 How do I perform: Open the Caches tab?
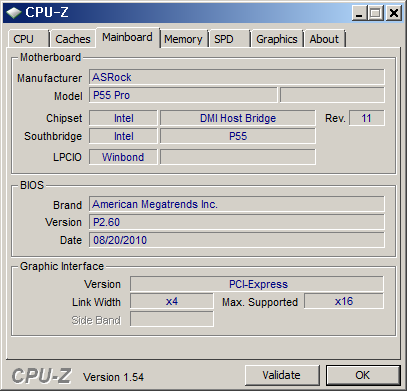(x=73, y=39)
